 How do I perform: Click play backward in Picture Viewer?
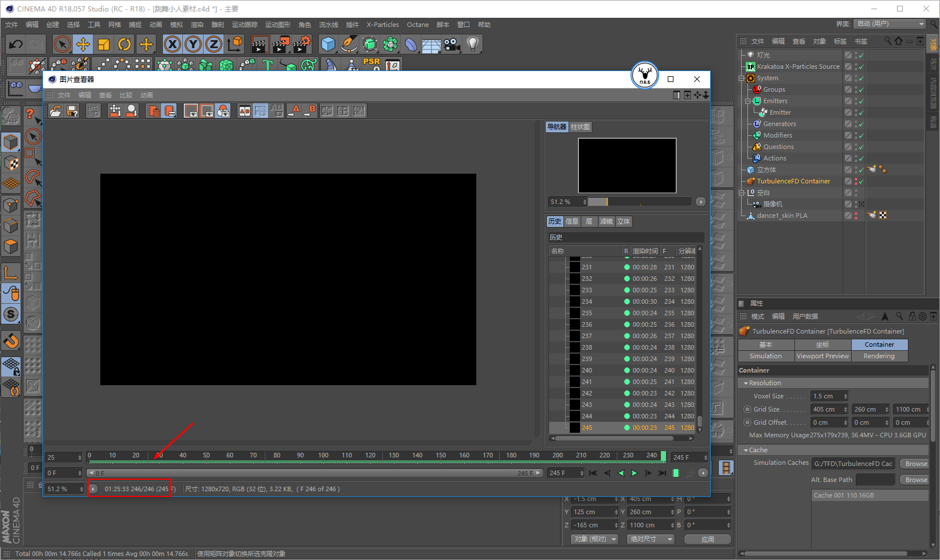(x=621, y=473)
